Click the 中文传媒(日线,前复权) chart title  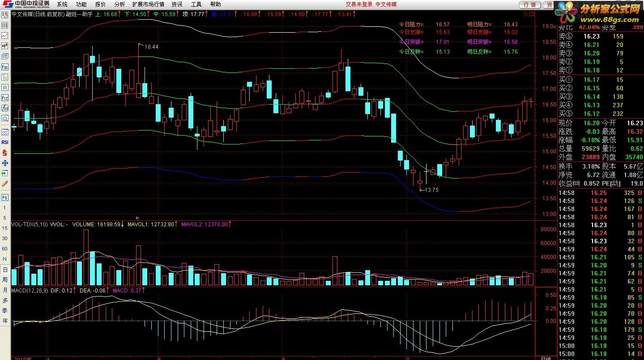[38, 14]
